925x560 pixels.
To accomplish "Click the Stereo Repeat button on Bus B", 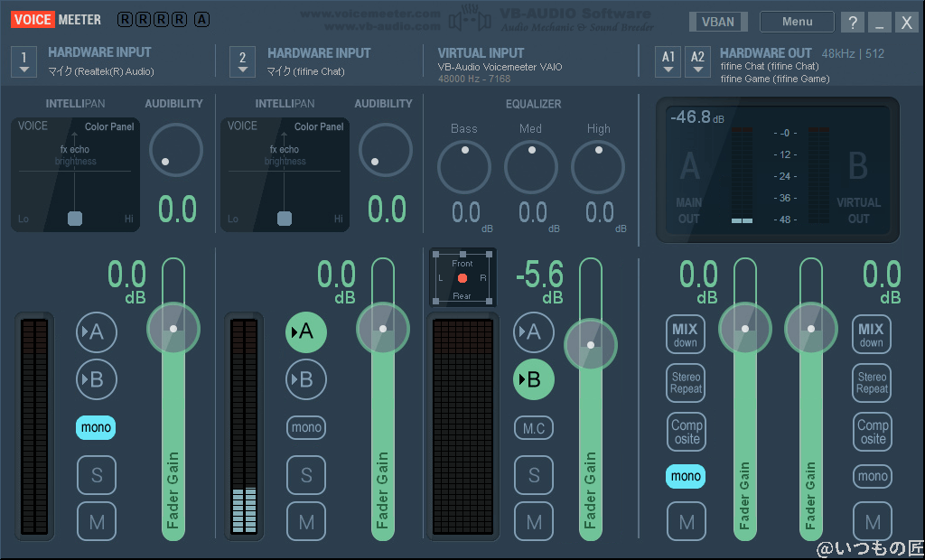I will tap(871, 383).
